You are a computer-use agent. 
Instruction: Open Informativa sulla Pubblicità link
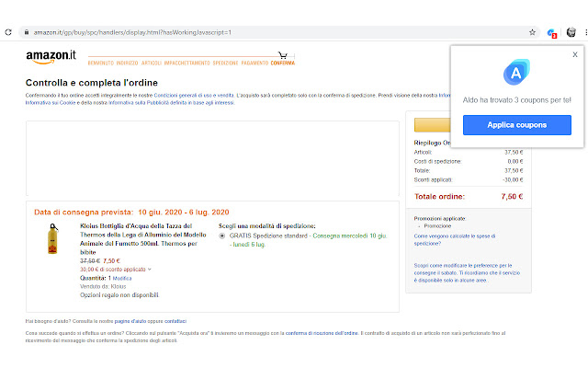tap(171, 102)
